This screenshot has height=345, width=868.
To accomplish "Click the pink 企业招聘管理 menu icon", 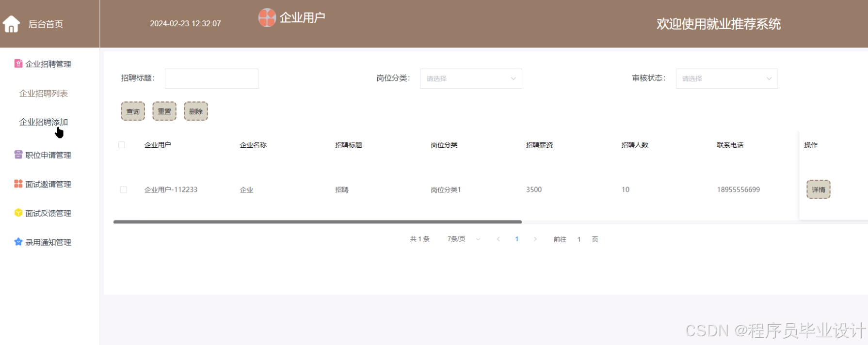I will click(x=18, y=63).
